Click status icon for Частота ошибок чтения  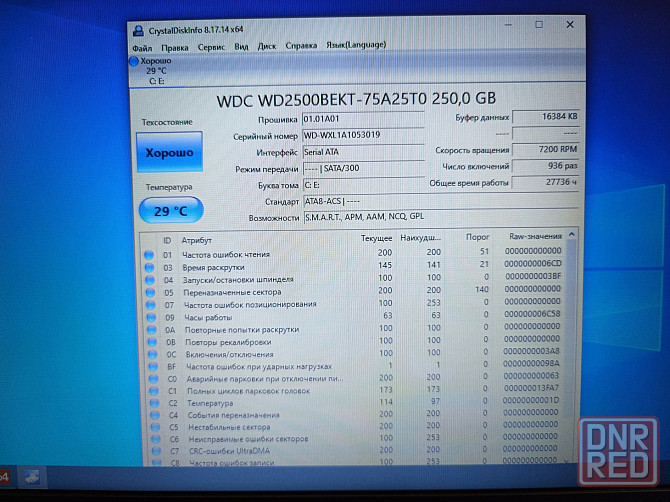pos(149,255)
